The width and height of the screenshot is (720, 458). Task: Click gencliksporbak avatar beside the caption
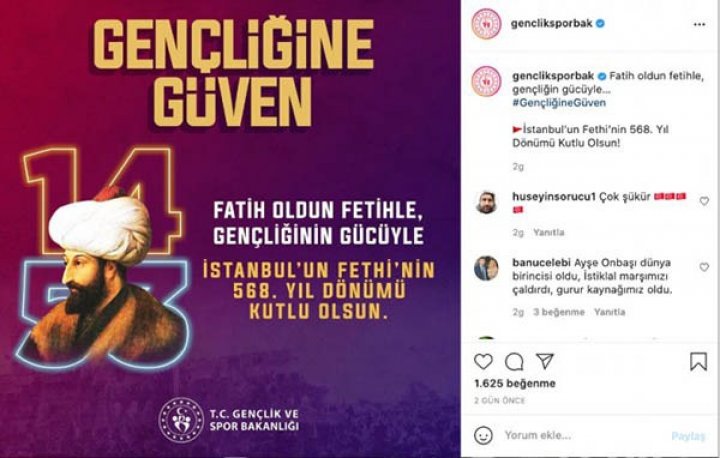click(486, 81)
